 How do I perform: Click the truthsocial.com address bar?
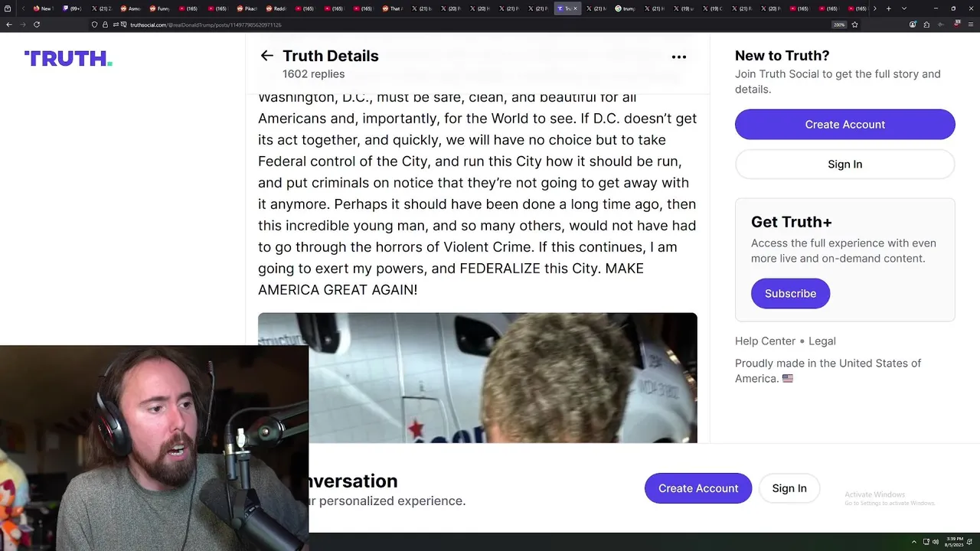pyautogui.click(x=459, y=24)
